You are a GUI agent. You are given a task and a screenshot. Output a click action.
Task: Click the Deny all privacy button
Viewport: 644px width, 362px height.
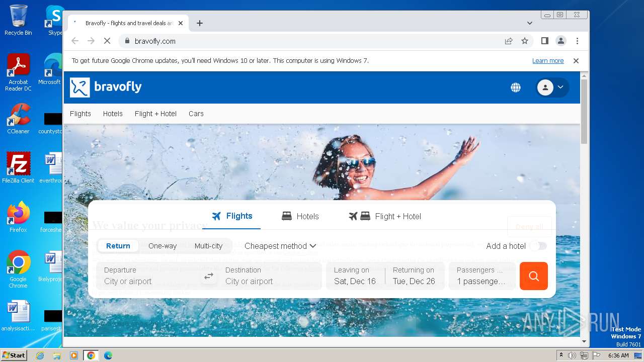529,227
